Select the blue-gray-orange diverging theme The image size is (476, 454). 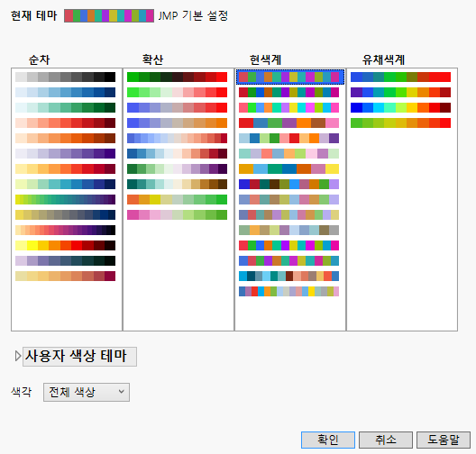(177, 123)
